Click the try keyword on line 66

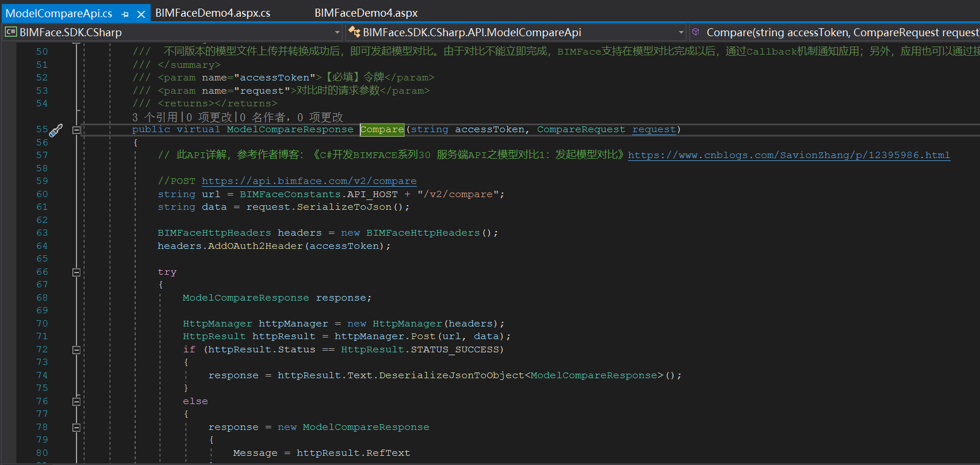pyautogui.click(x=167, y=272)
